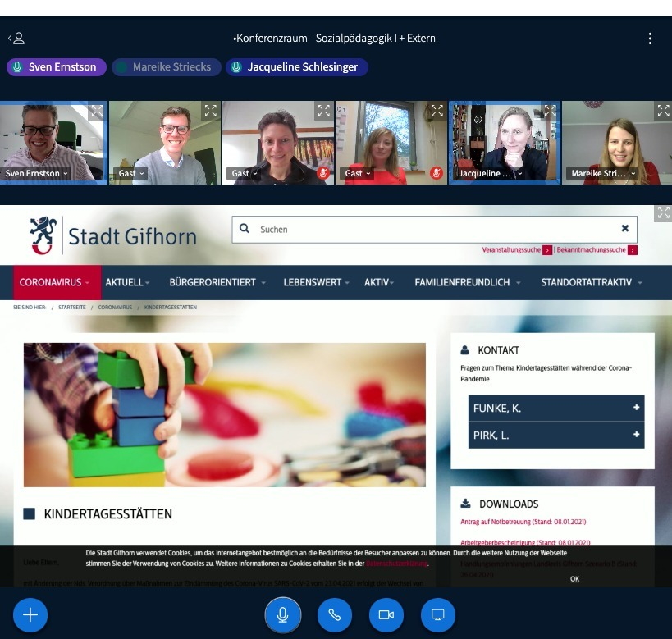The height and width of the screenshot is (639, 672).
Task: Expand Sven Ernstson's video to fullscreen
Action: click(97, 111)
